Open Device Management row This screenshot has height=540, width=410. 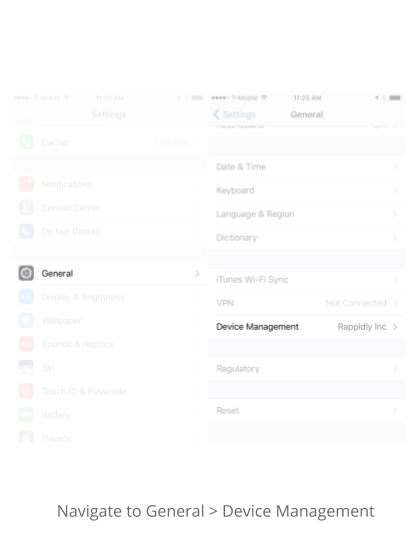coord(306,327)
